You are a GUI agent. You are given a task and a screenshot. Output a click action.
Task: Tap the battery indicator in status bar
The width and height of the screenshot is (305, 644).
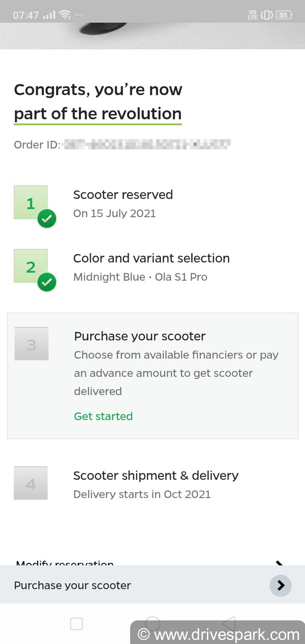coord(284,15)
